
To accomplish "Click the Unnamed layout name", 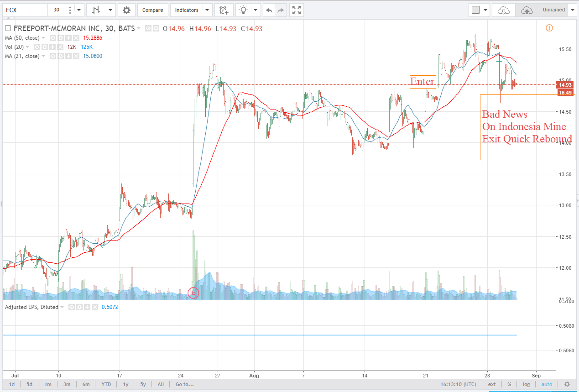I will coord(553,10).
